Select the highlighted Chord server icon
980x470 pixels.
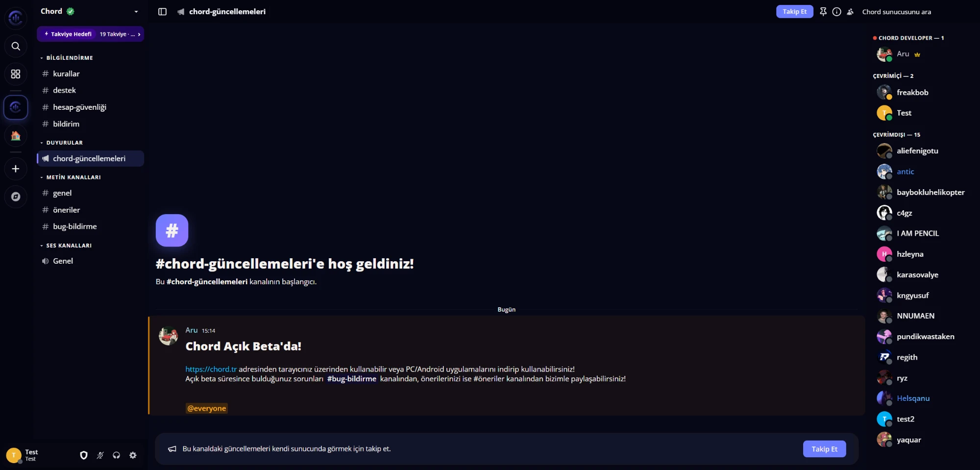[x=16, y=107]
